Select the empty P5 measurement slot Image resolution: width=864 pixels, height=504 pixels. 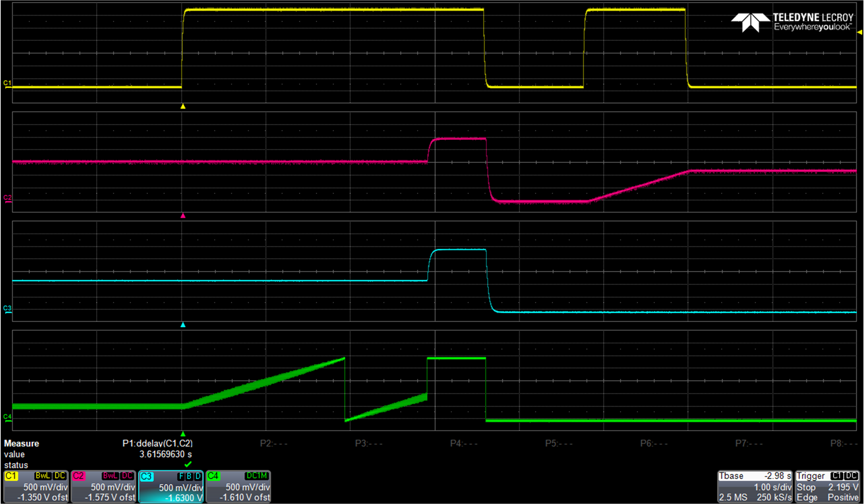click(559, 443)
